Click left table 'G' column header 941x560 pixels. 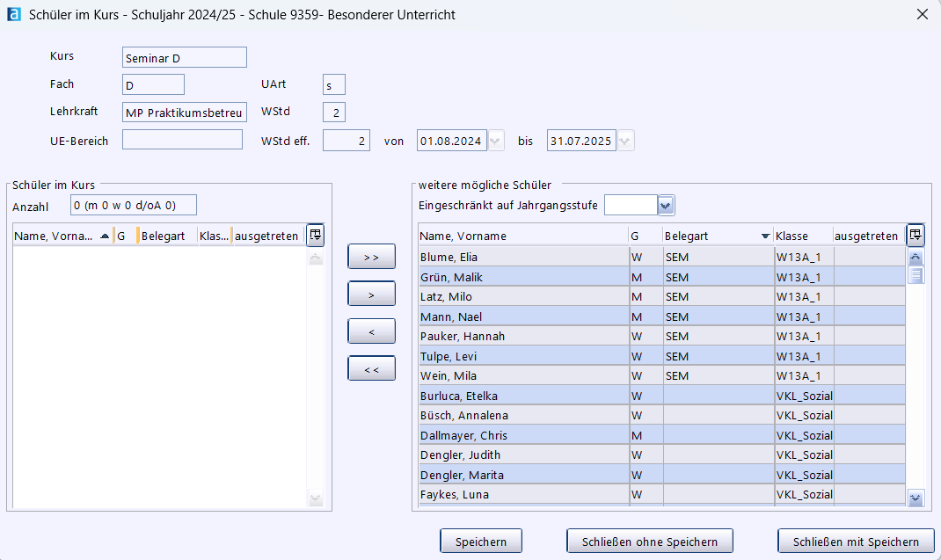126,236
